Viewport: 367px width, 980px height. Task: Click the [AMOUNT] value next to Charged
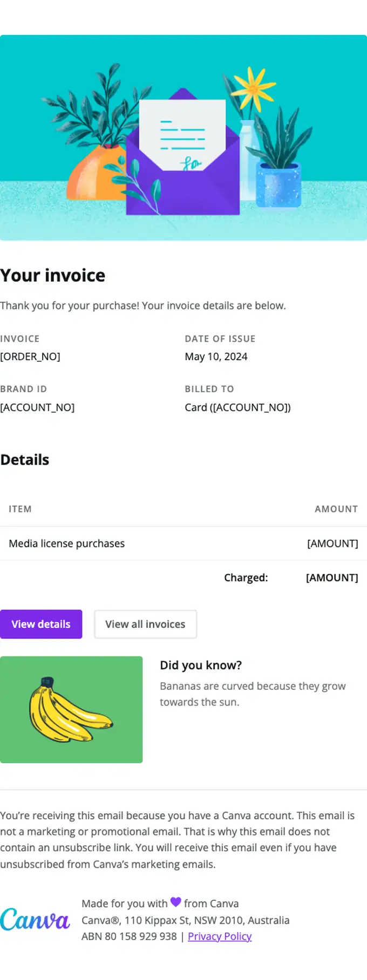[x=332, y=578]
